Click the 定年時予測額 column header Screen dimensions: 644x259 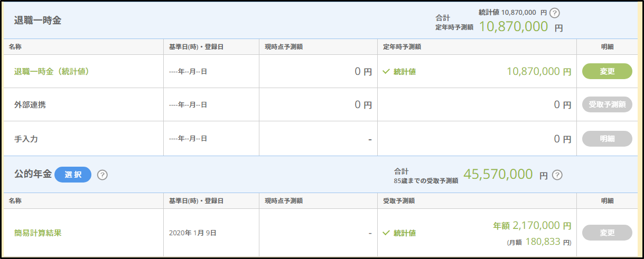(x=402, y=47)
